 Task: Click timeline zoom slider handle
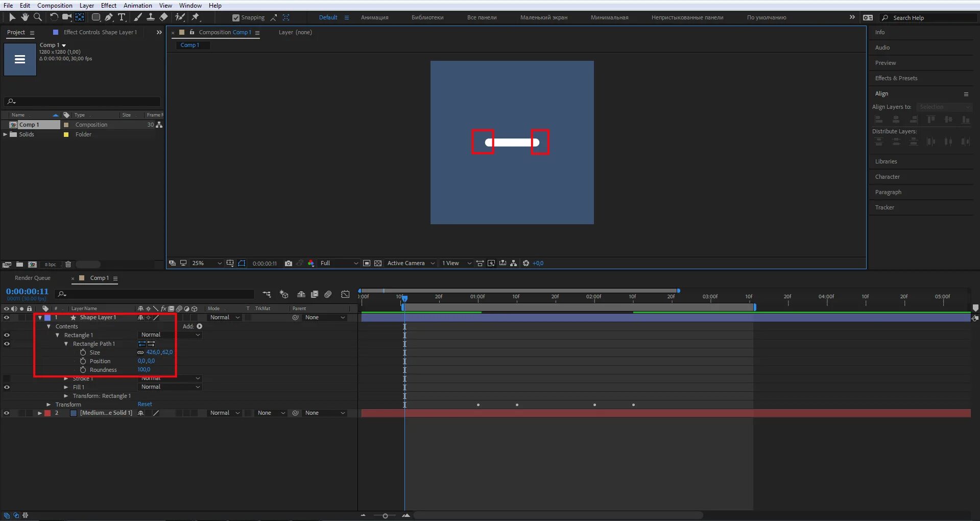pos(385,516)
